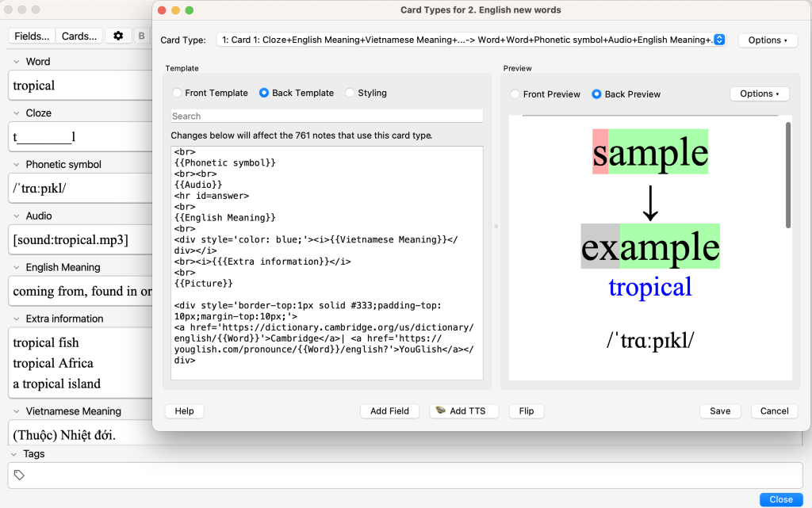The width and height of the screenshot is (812, 508).
Task: Choose the Front Preview radio button
Action: click(515, 94)
